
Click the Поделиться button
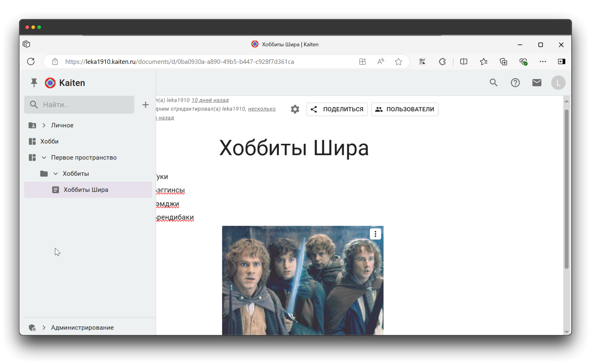tap(337, 109)
